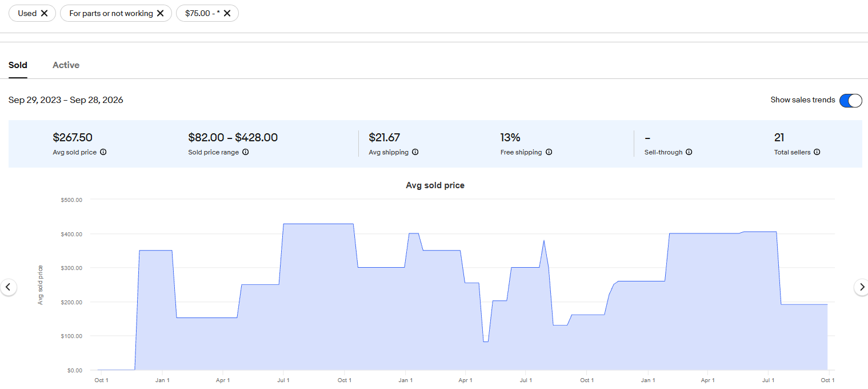Viewport: 868px width, 389px height.
Task: Click the $400.00 y-axis label
Action: (71, 234)
